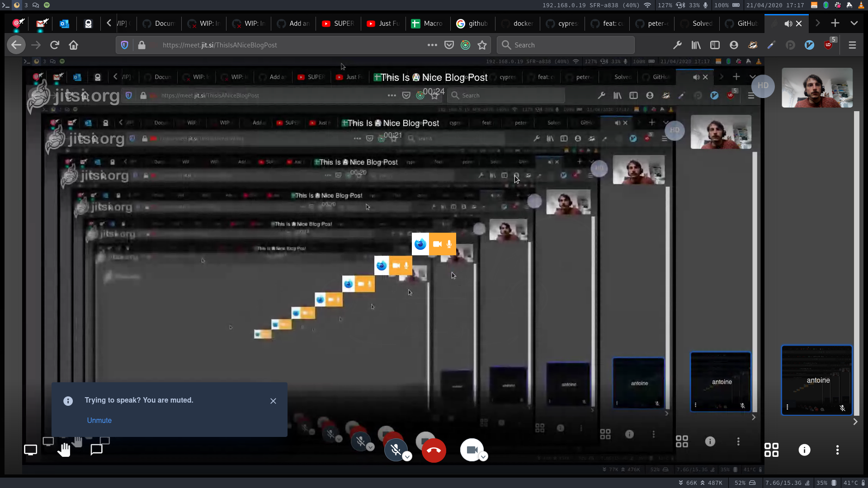868x488 pixels.
Task: Click the end call red button
Action: tap(434, 450)
